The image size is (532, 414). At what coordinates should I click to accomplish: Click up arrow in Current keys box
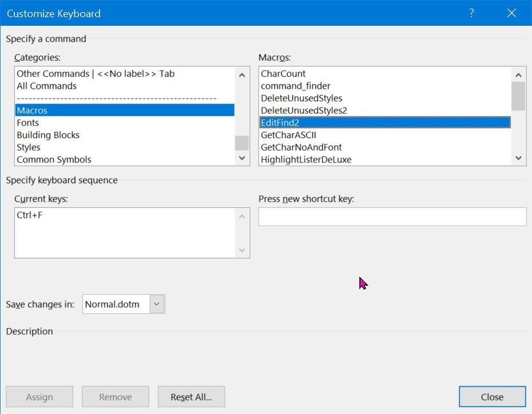point(242,216)
